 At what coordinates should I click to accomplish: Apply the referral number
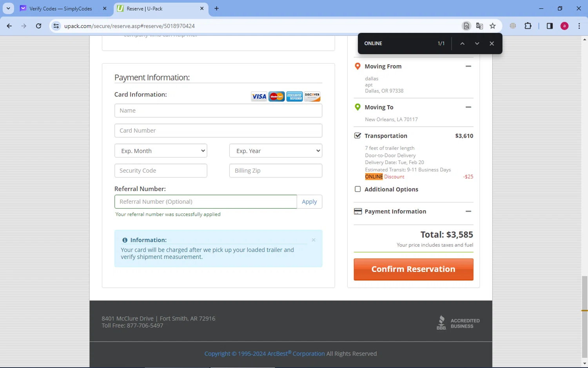click(309, 202)
